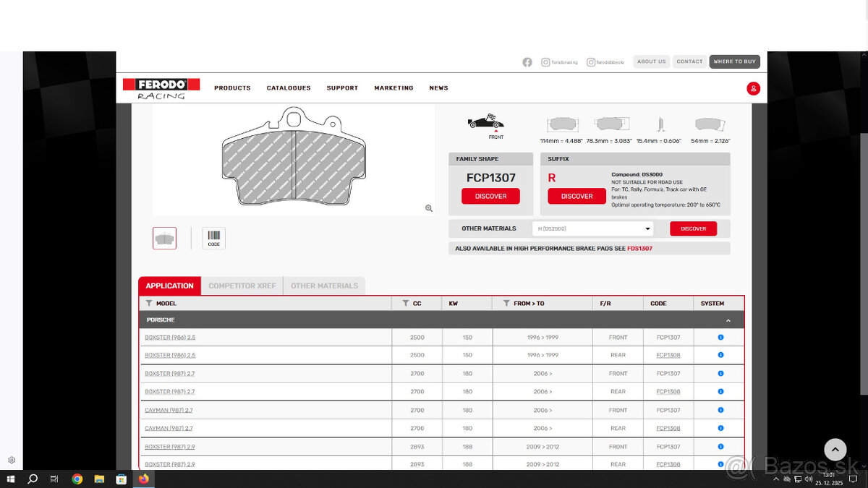Click the zoom magnifier on brake pad image

coord(429,208)
